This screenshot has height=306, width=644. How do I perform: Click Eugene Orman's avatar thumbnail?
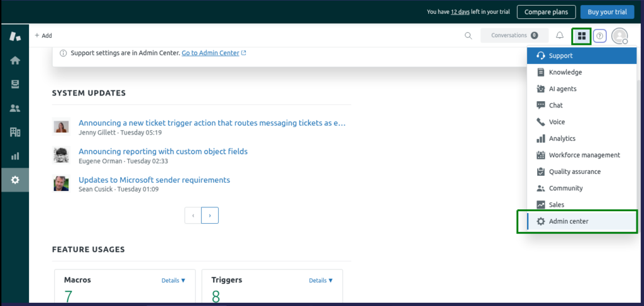[x=61, y=155]
